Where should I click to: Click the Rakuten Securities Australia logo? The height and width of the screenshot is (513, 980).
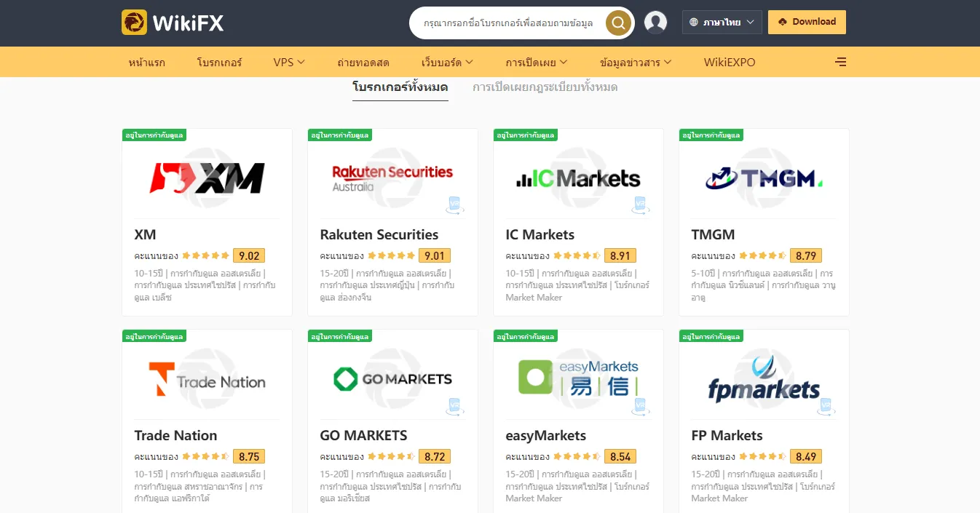[x=392, y=178]
